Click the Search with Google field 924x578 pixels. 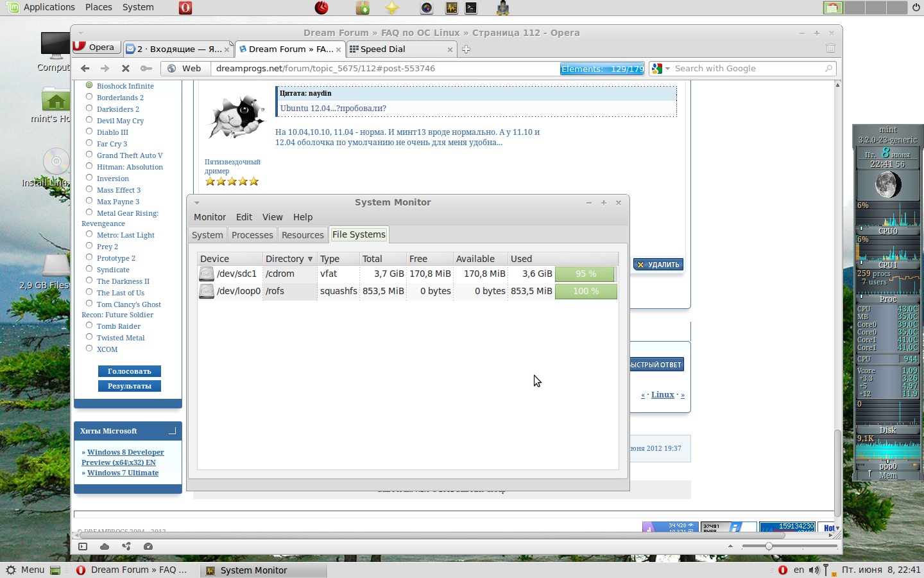tap(748, 69)
